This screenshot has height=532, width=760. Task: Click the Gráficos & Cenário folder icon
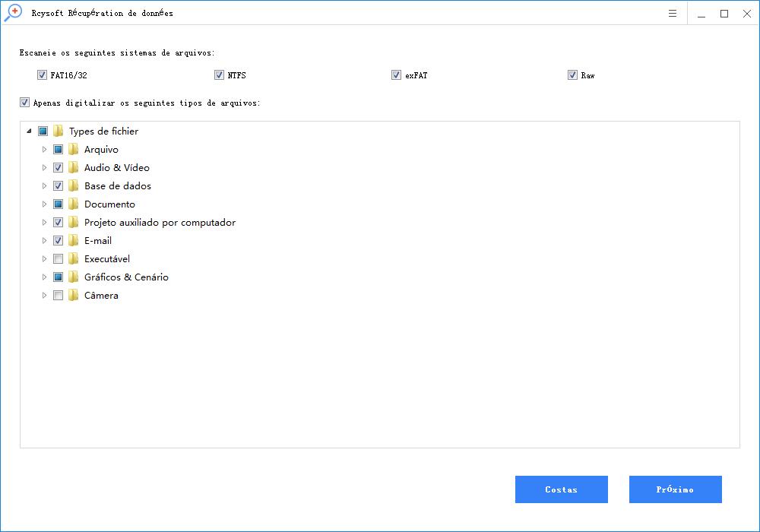(73, 277)
